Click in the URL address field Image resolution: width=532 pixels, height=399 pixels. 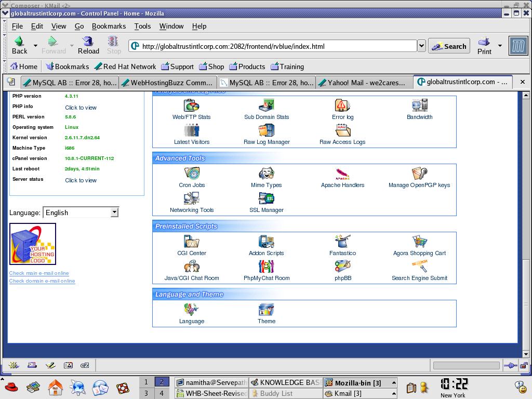(275, 46)
